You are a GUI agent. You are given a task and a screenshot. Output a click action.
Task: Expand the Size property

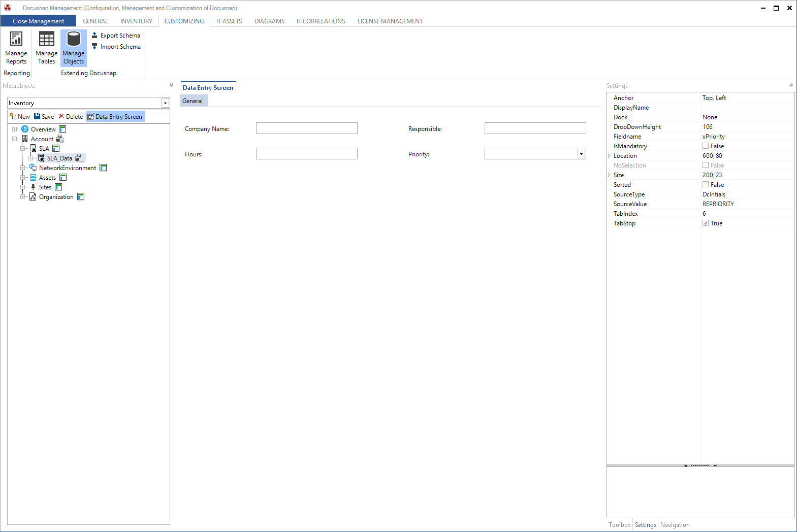coord(609,175)
